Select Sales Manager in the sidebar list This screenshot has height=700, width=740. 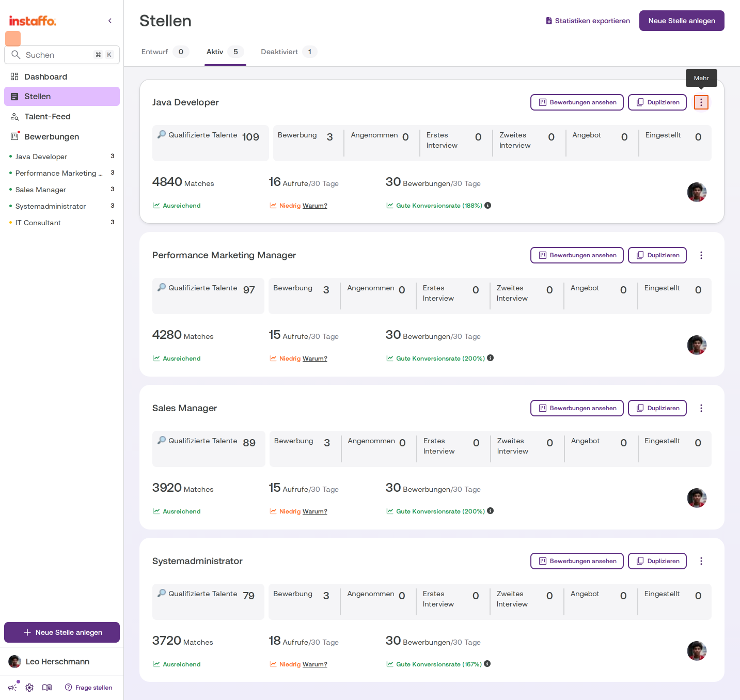62,190
